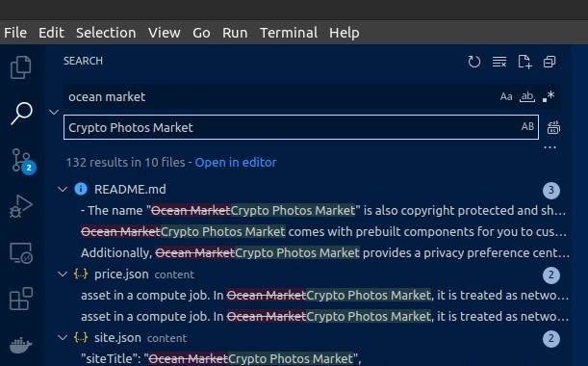Collapse all search result files
The height and width of the screenshot is (366, 588).
(x=550, y=62)
